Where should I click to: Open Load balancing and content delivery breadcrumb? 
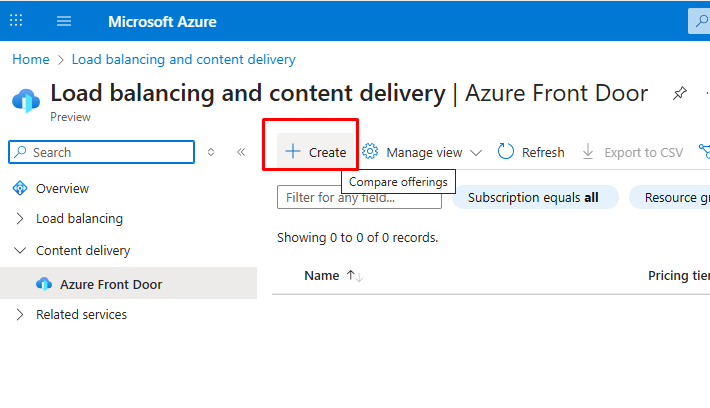click(x=183, y=59)
